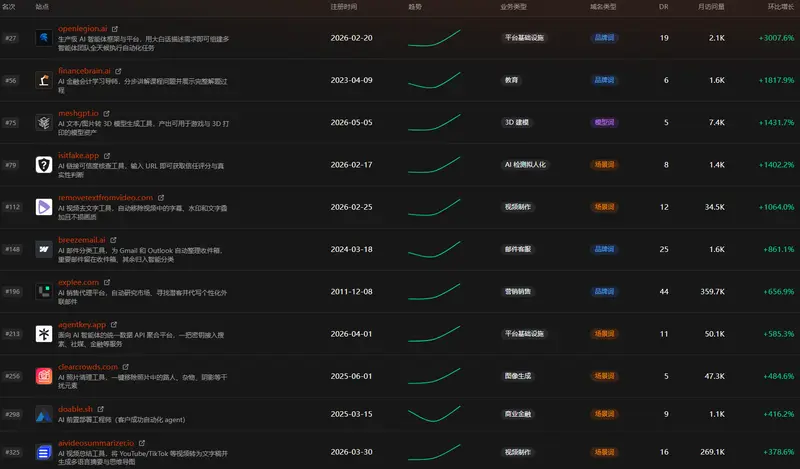Click the 站点 column header
800x469 pixels.
pos(42,7)
